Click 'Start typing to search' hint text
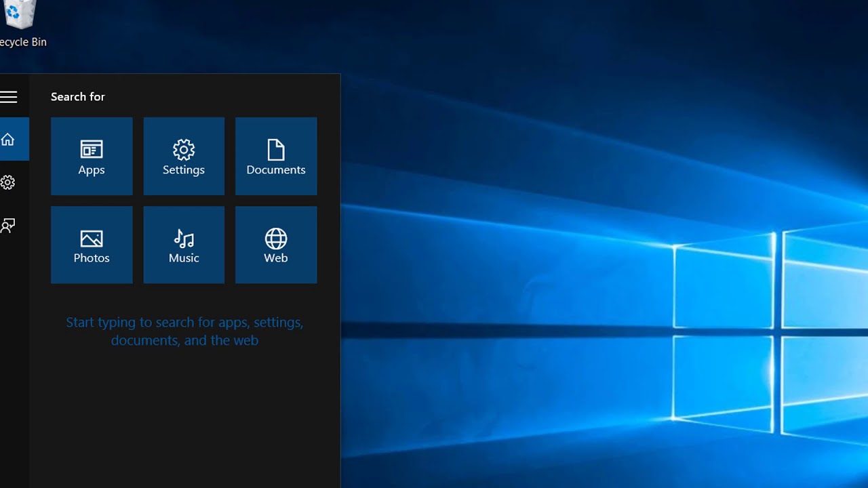This screenshot has width=868, height=488. tap(184, 331)
